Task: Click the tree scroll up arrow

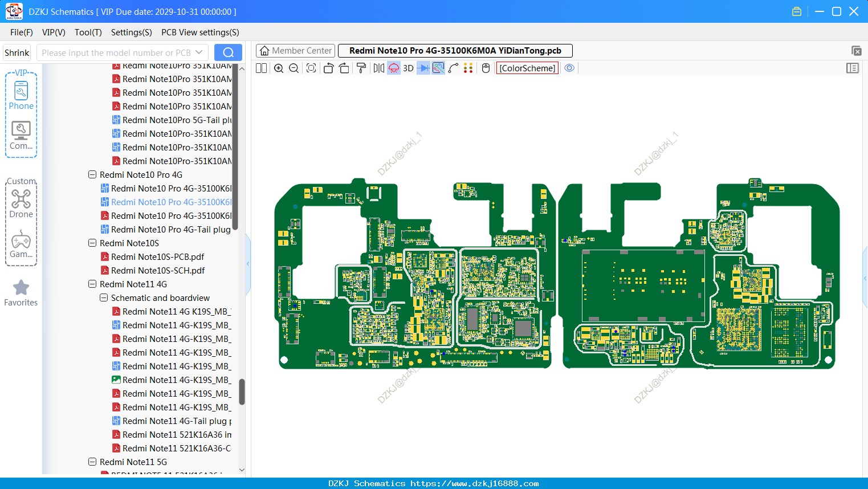Action: (x=242, y=68)
